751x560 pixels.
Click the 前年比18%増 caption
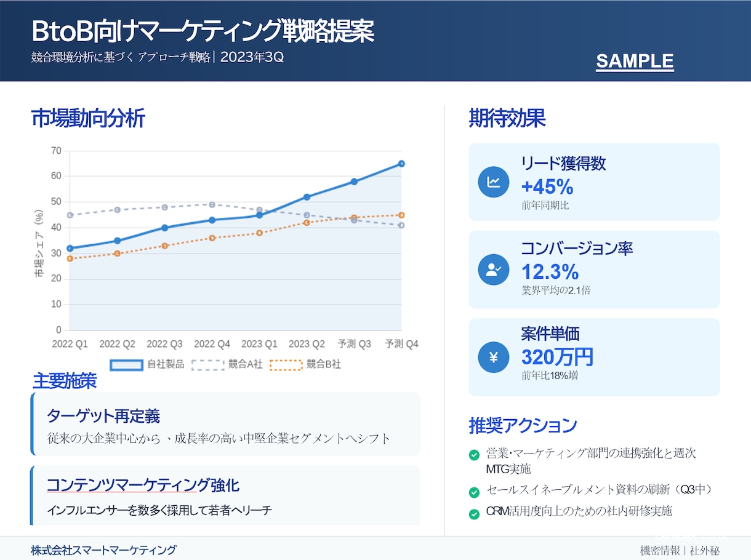tap(550, 375)
